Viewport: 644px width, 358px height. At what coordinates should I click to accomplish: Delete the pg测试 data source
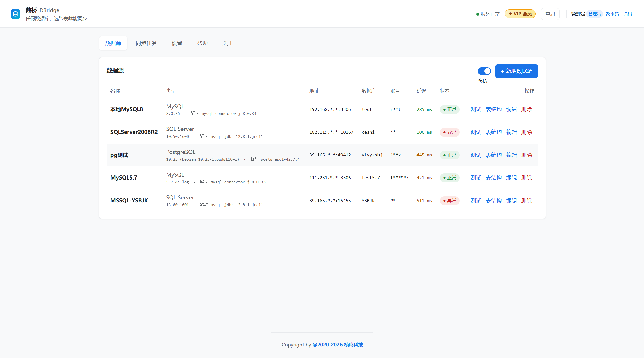(x=526, y=155)
